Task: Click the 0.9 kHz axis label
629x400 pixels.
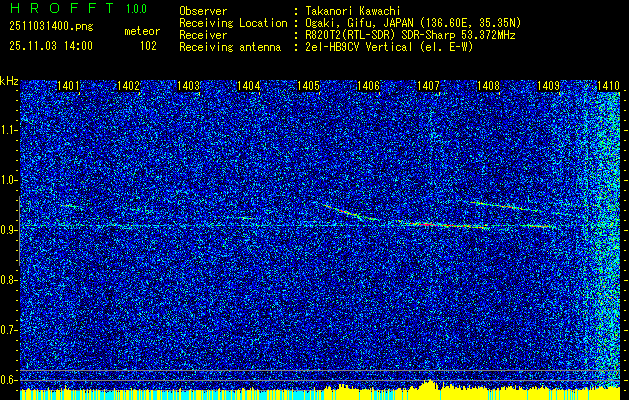Action: [x=8, y=230]
